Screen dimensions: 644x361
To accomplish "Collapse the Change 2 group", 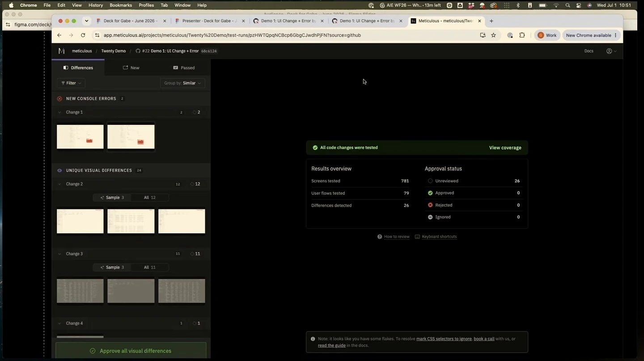I will click(x=59, y=184).
